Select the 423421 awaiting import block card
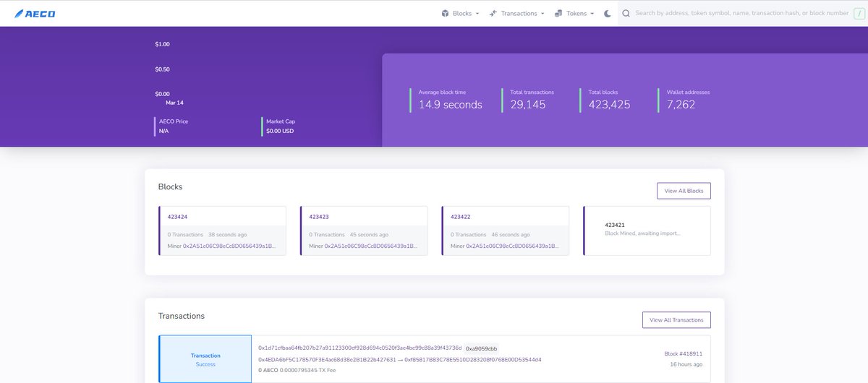This screenshot has width=868, height=383. pos(647,231)
